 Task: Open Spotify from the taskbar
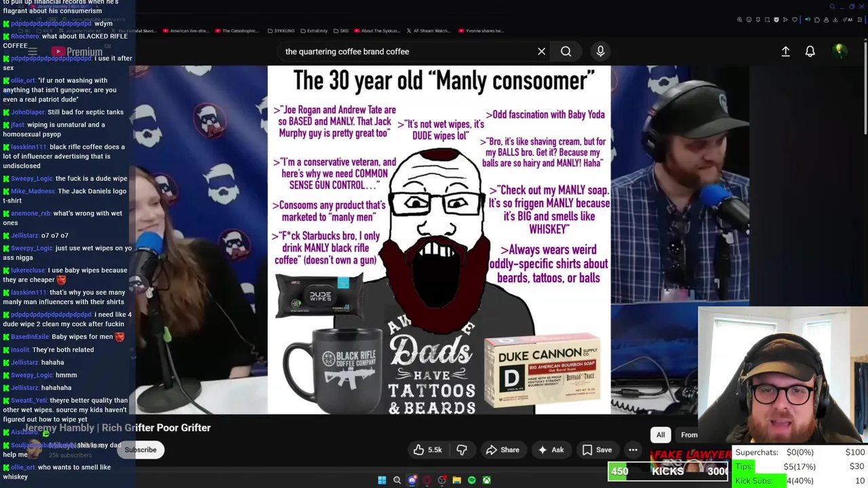click(471, 480)
